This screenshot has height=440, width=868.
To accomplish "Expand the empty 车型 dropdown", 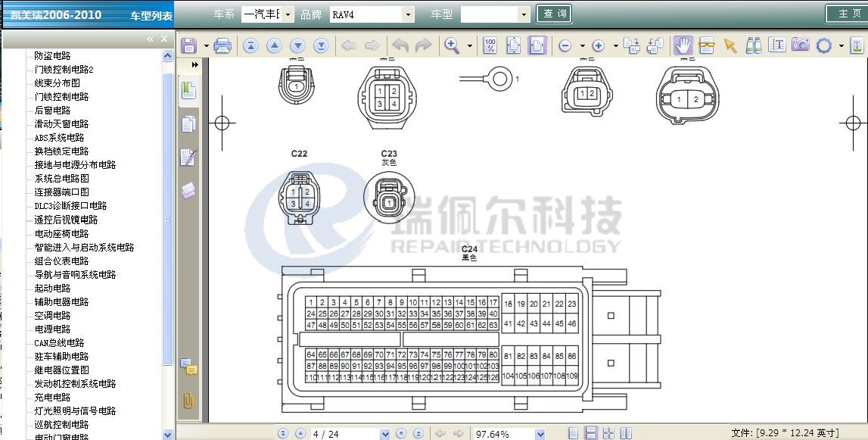I will (x=524, y=14).
